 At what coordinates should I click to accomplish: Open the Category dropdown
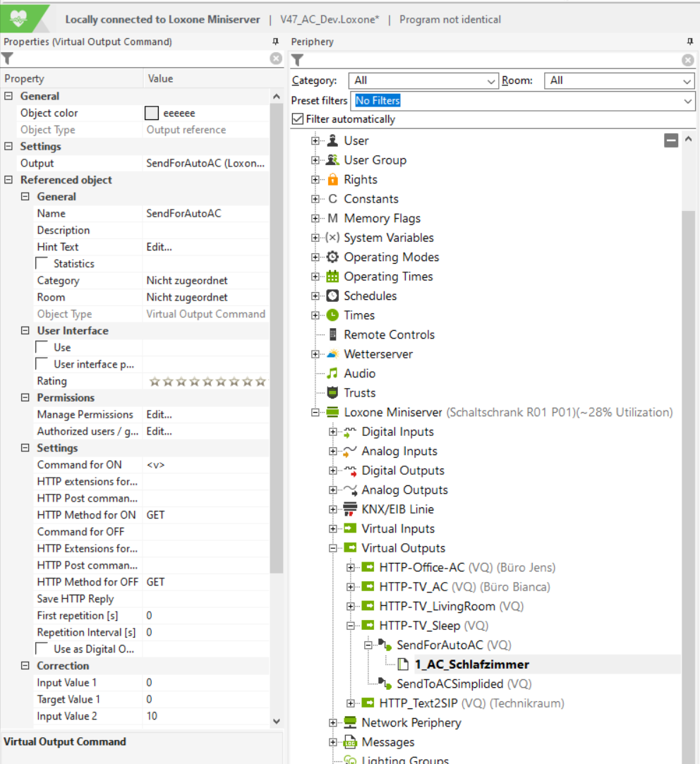(423, 81)
